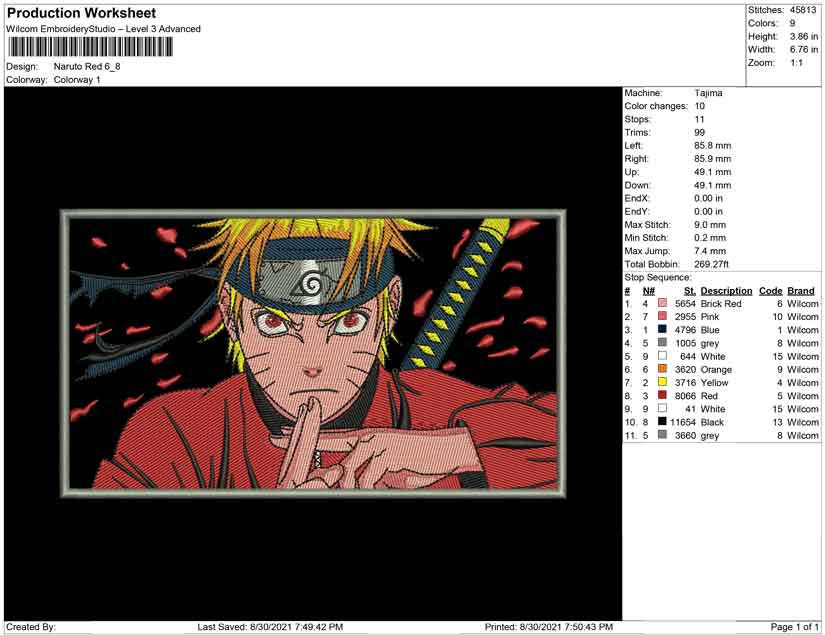Click 'Wilcom EmbroideryStudio – Level 3 Advanced' text

[103, 29]
